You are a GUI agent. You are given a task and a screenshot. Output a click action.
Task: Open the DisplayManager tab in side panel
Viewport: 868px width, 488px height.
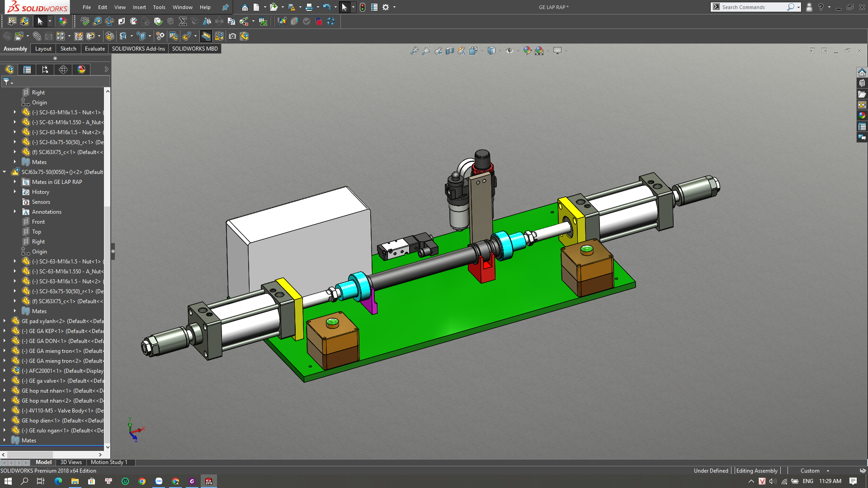(x=81, y=70)
